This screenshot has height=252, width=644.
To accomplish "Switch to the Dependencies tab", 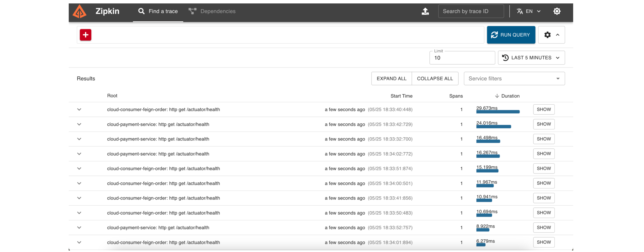I will coord(212,11).
